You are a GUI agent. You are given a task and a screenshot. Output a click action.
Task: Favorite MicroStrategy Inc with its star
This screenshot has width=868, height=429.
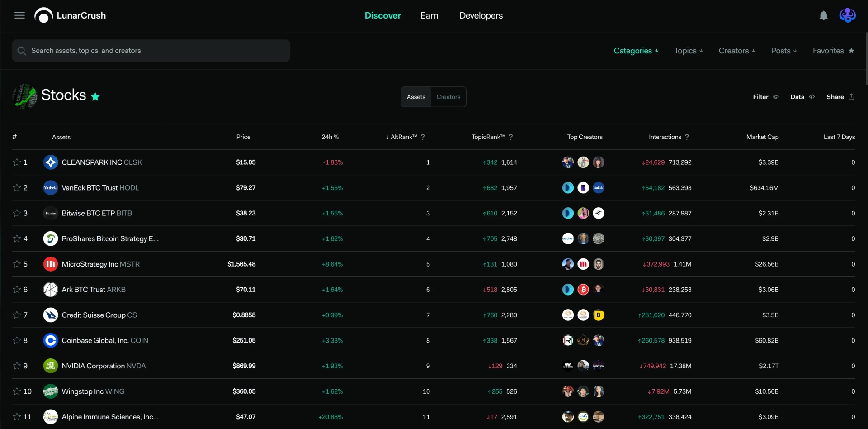pos(17,264)
